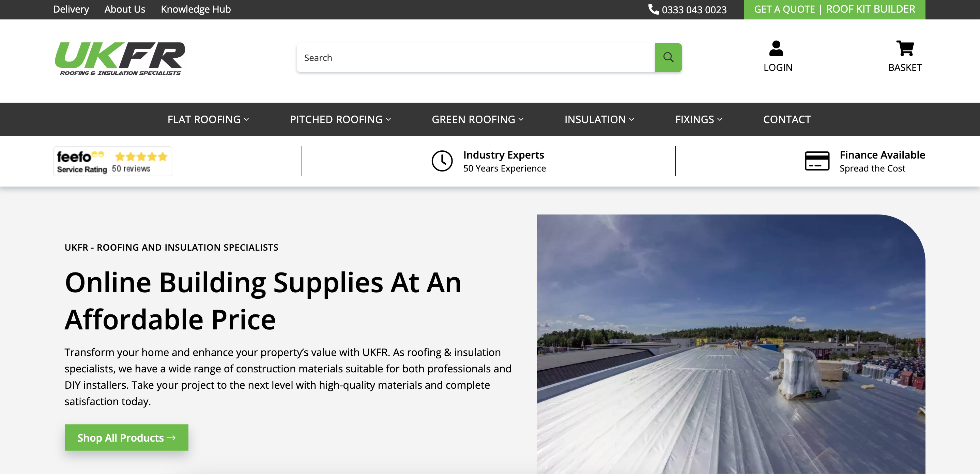Open the Green Roofing dropdown
This screenshot has width=980, height=474.
pos(477,120)
